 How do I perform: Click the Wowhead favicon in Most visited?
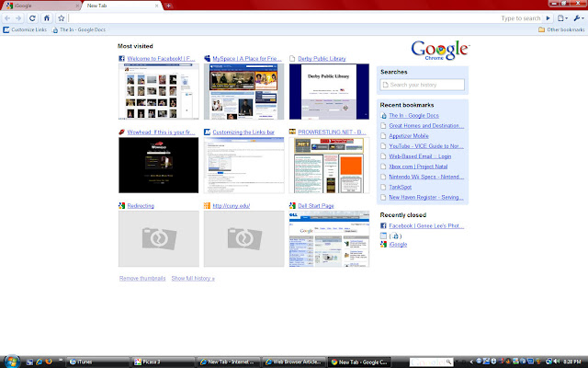pyautogui.click(x=121, y=132)
